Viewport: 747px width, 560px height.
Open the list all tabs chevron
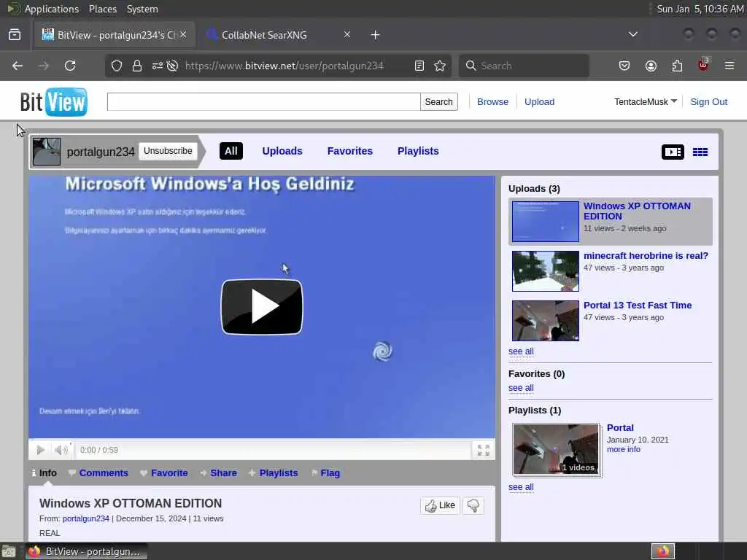(633, 34)
